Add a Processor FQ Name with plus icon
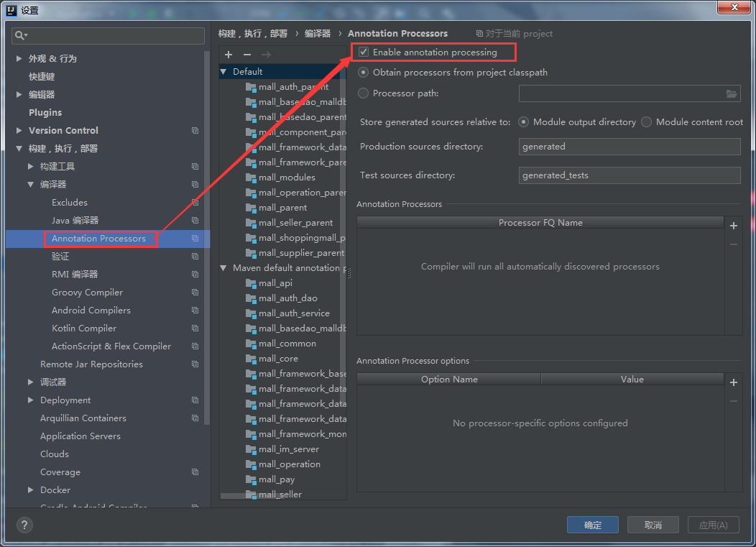Screen dimensions: 756x547 (733, 225)
